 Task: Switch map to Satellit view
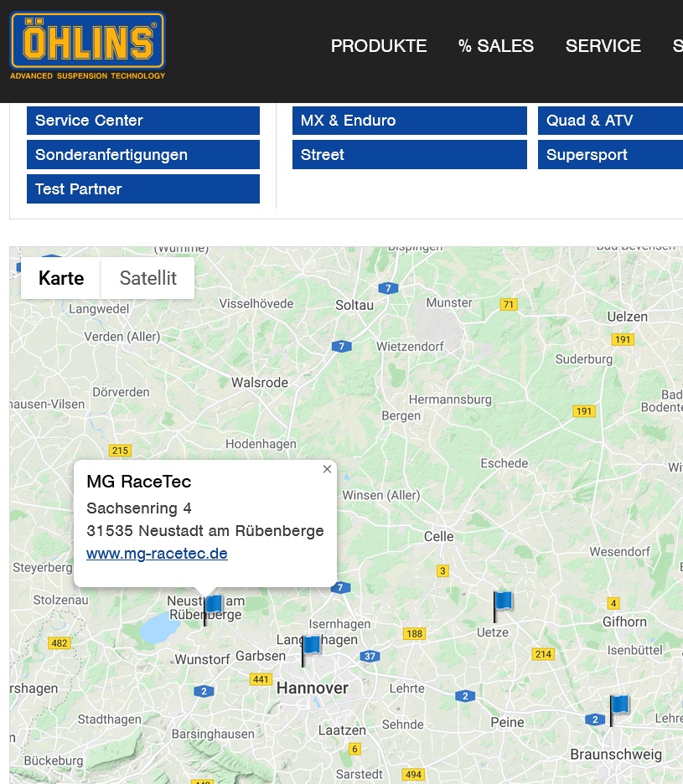148,278
